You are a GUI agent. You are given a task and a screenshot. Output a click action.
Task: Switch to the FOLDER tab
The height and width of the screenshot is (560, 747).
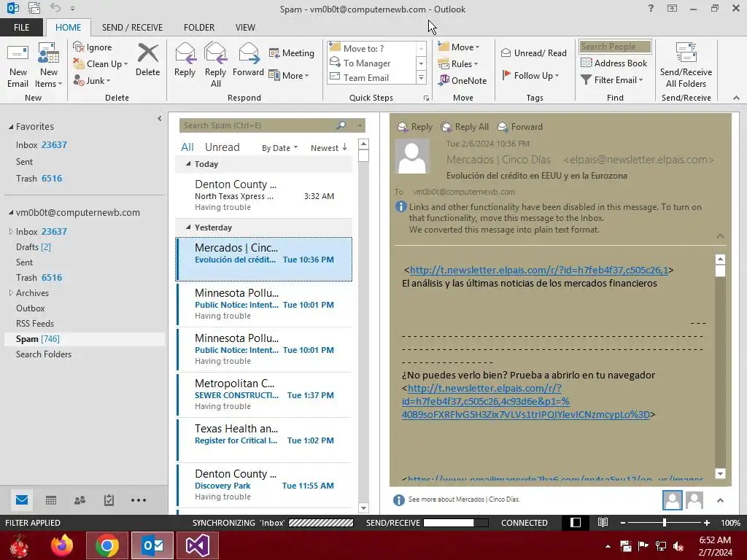click(x=199, y=27)
